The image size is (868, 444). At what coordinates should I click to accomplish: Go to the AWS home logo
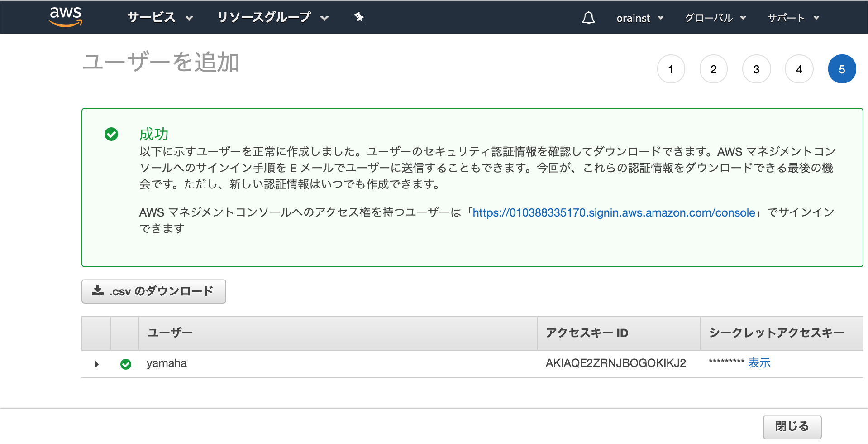pyautogui.click(x=66, y=17)
